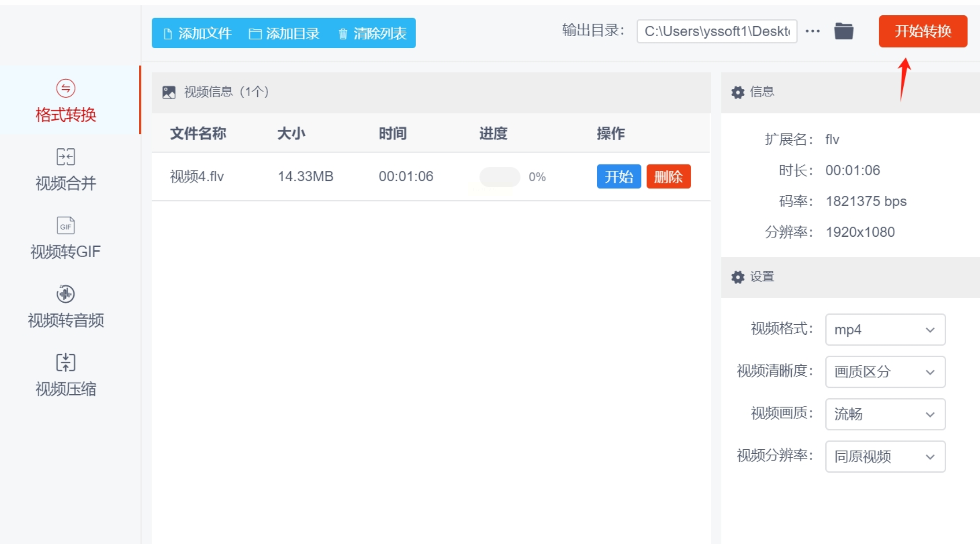
Task: Expand the 视频画质 流畅 dropdown
Action: 885,414
